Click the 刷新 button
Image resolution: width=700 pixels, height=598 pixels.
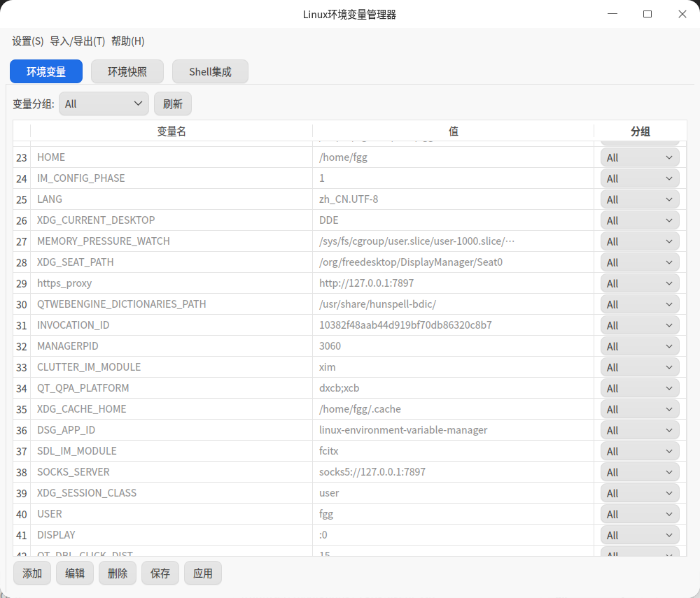coord(173,104)
